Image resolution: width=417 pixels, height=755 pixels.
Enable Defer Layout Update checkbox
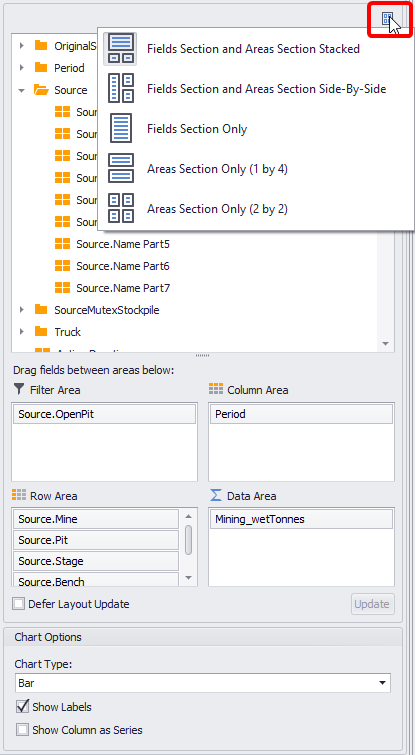pos(19,604)
